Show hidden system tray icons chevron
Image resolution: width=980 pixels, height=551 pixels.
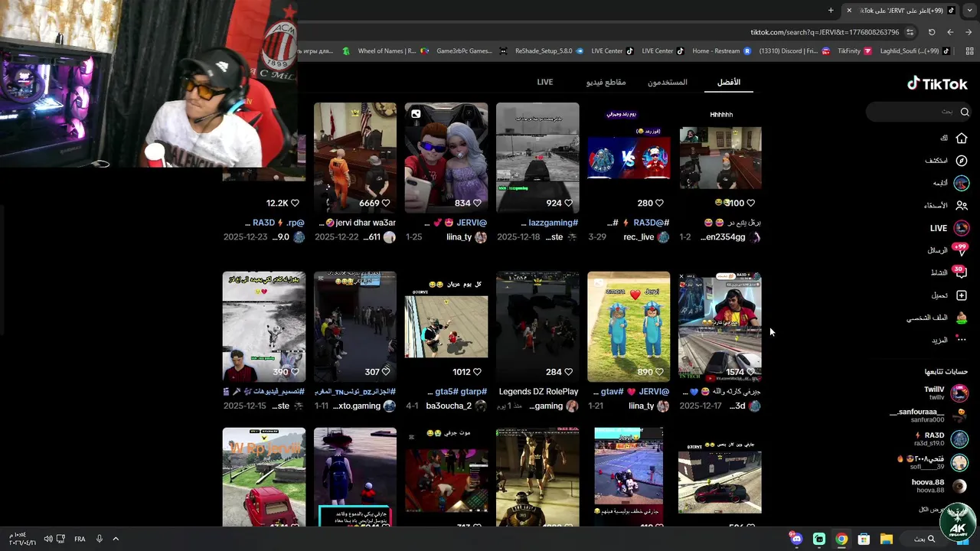[x=116, y=539]
